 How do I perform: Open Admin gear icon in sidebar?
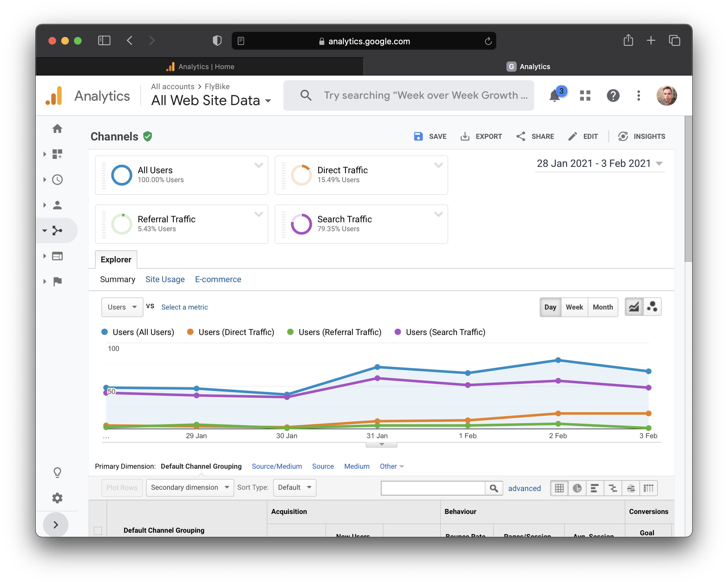pos(57,498)
